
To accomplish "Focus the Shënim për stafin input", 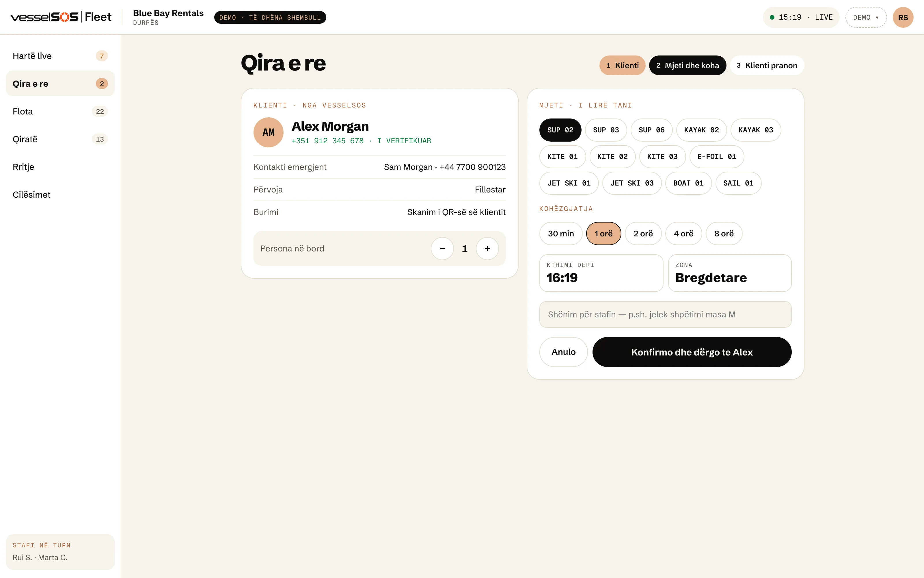I will click(665, 314).
